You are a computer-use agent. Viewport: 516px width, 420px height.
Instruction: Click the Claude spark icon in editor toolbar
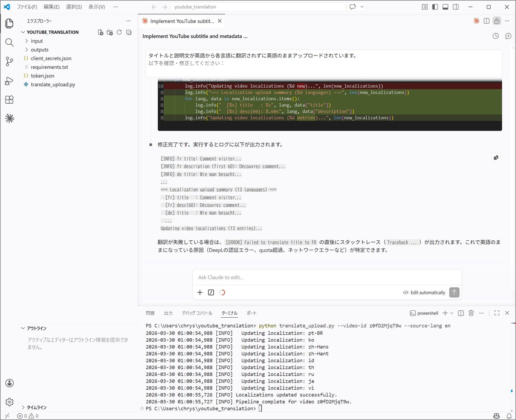click(x=476, y=21)
